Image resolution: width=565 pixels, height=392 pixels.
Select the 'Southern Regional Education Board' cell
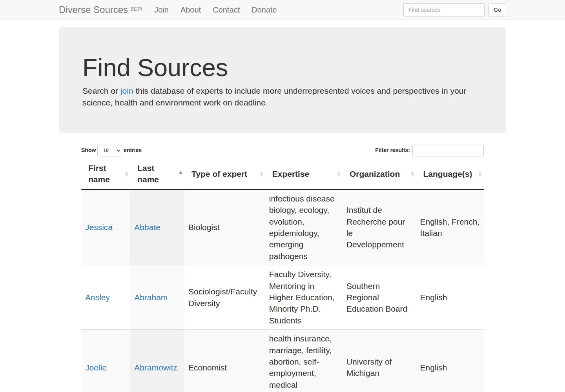[379, 298]
